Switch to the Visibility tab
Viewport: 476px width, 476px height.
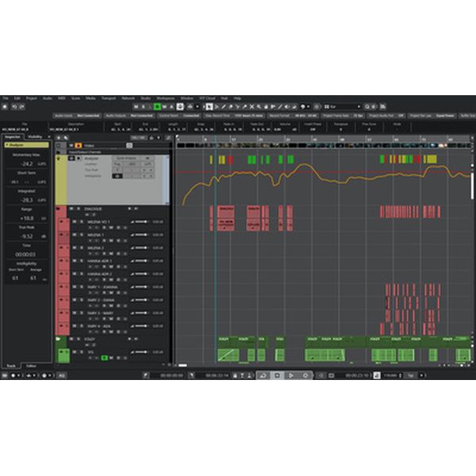pos(36,136)
